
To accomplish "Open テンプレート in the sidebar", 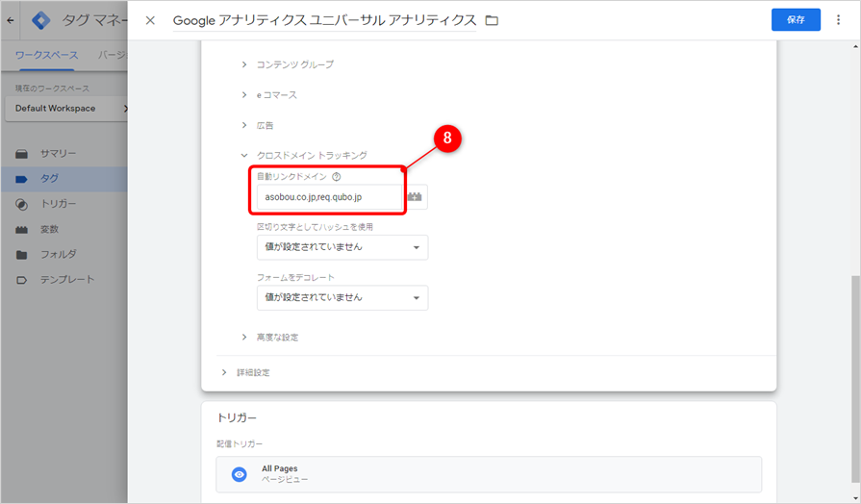I will tap(67, 280).
